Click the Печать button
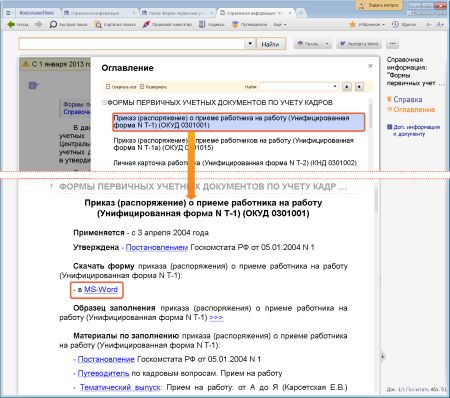Screen dimensions: 450x398 pyautogui.click(x=308, y=44)
